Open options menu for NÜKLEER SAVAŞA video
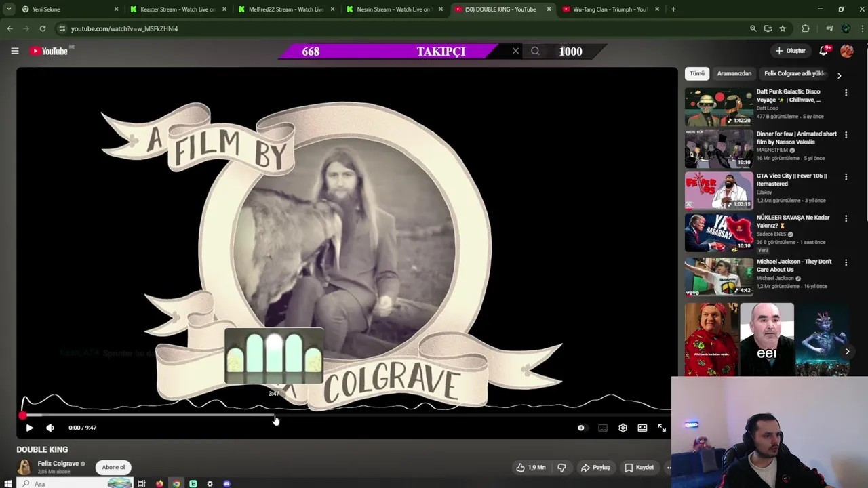868x488 pixels. [x=846, y=218]
